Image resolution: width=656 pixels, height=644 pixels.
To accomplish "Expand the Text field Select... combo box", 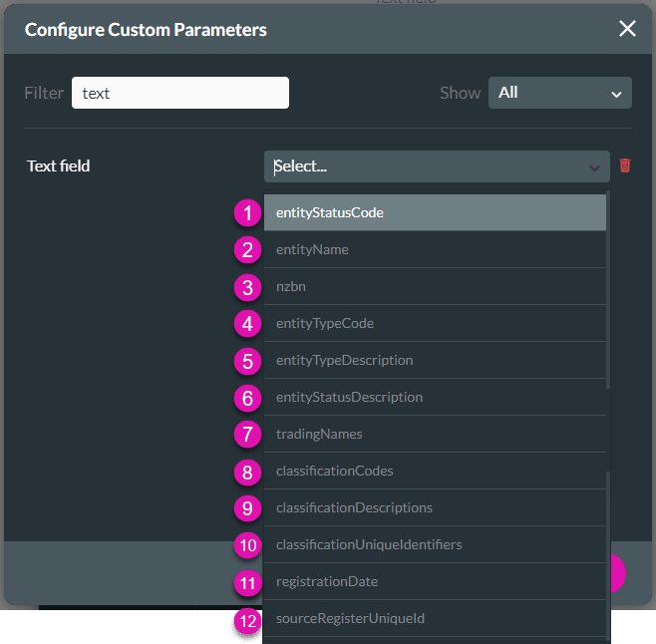I will (437, 166).
